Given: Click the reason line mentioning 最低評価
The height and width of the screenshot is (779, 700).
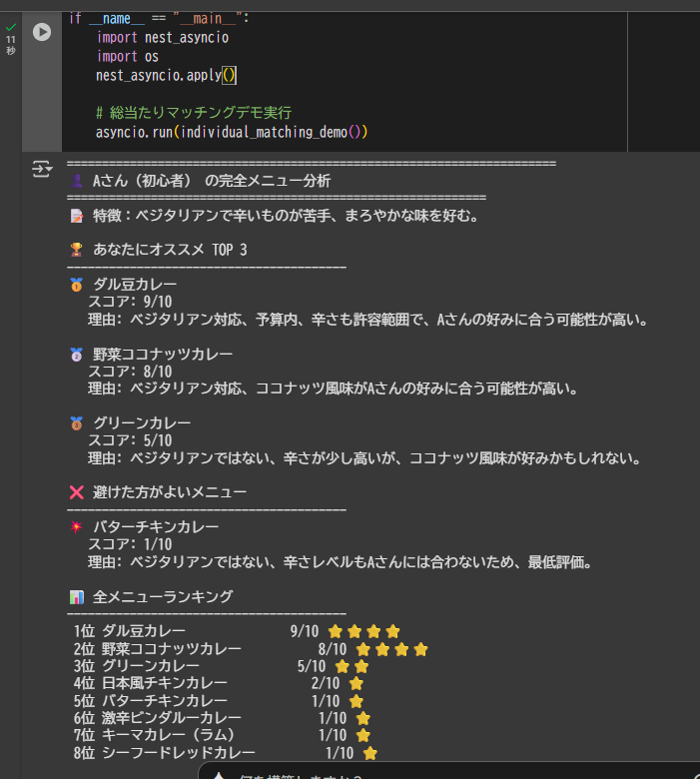Looking at the screenshot, I should click(341, 562).
